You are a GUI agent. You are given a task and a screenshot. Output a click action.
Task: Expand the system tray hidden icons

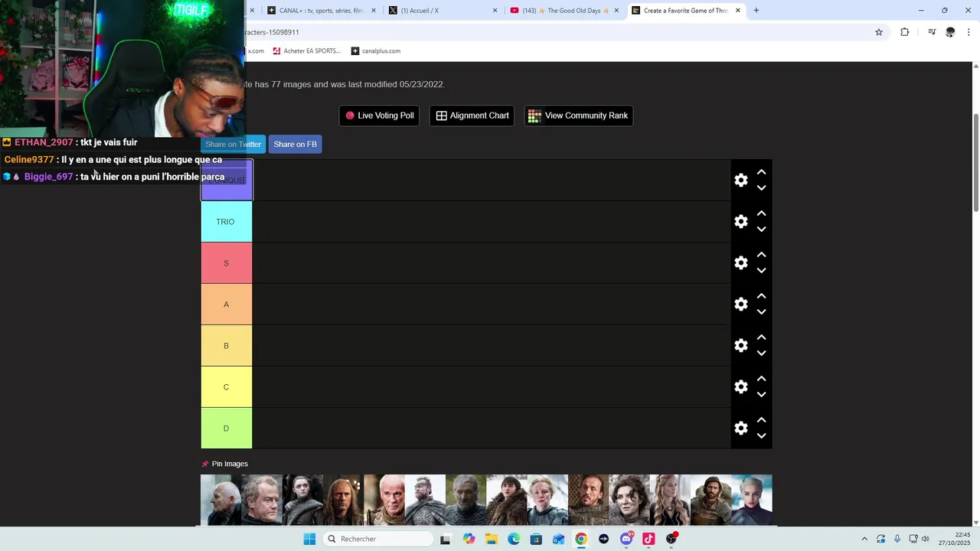coord(864,539)
